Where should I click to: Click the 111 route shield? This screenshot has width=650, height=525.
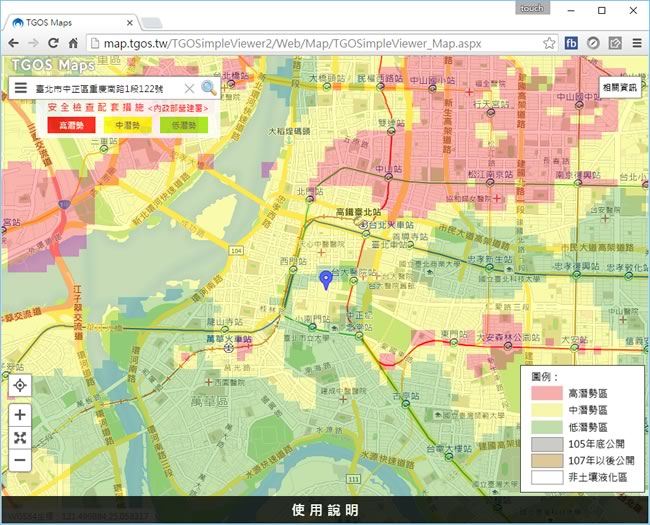(353, 479)
